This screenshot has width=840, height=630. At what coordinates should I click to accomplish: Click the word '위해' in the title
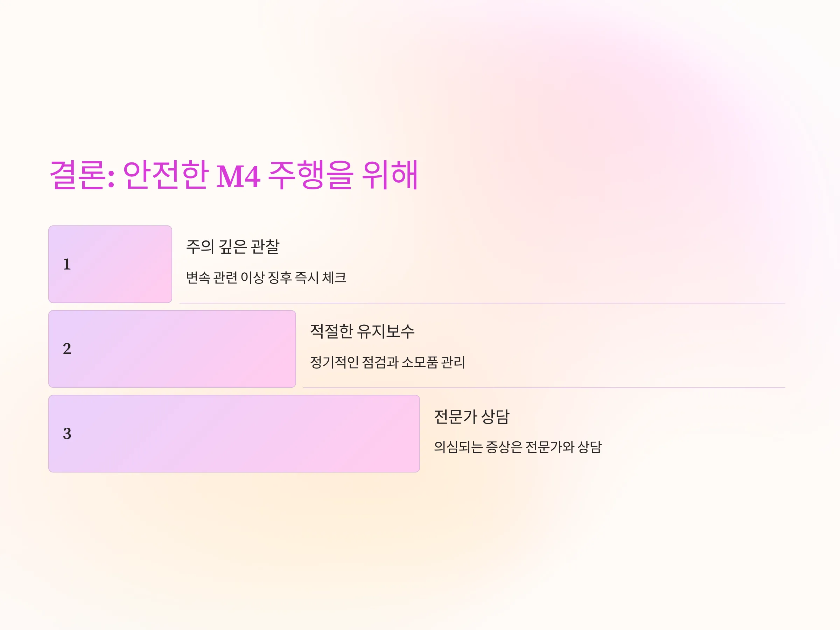click(390, 175)
